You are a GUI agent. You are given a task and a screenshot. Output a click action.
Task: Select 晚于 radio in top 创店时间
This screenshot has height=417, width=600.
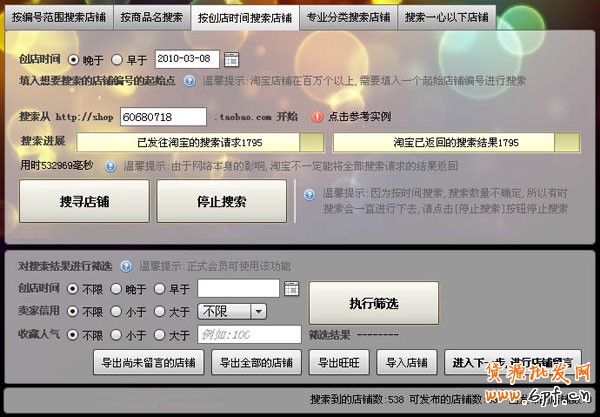pos(74,60)
